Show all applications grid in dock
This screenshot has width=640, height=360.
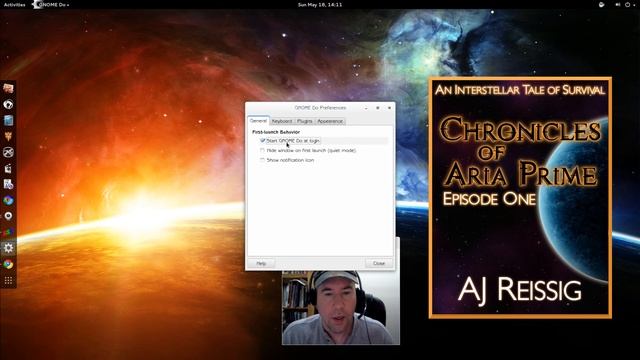pos(8,280)
